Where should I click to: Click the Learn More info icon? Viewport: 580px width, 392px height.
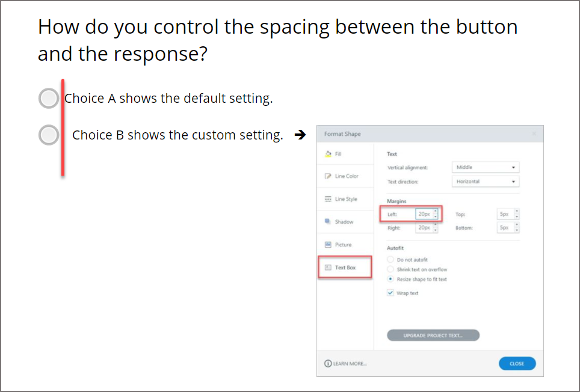(328, 363)
